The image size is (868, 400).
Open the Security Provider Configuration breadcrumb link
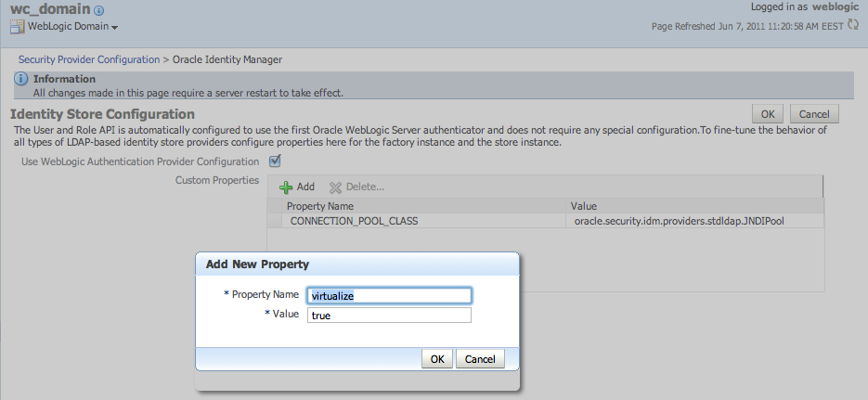89,59
